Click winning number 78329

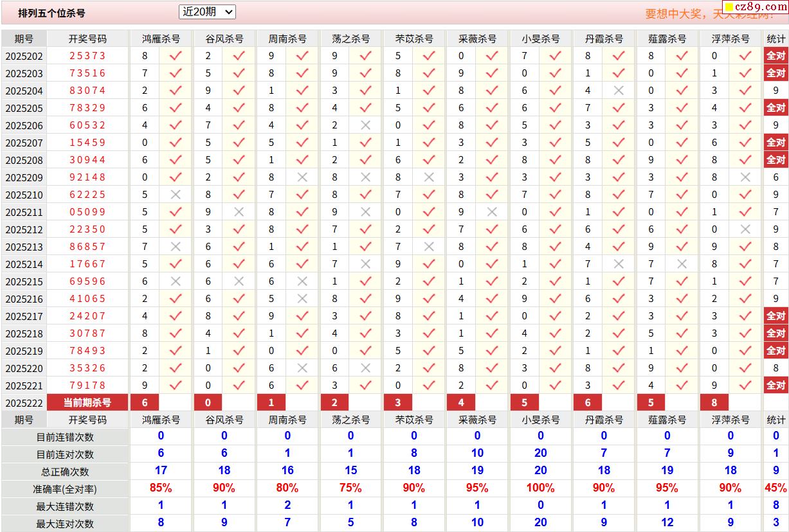87,108
